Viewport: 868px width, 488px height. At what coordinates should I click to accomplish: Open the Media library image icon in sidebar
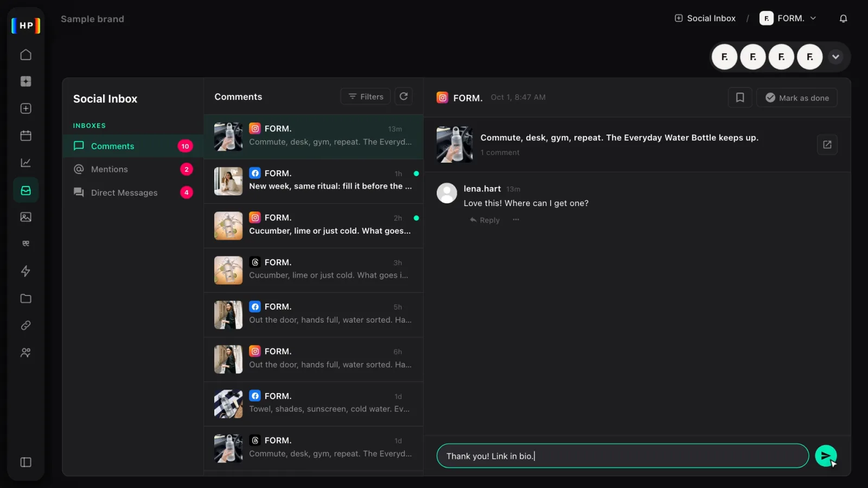(x=25, y=217)
